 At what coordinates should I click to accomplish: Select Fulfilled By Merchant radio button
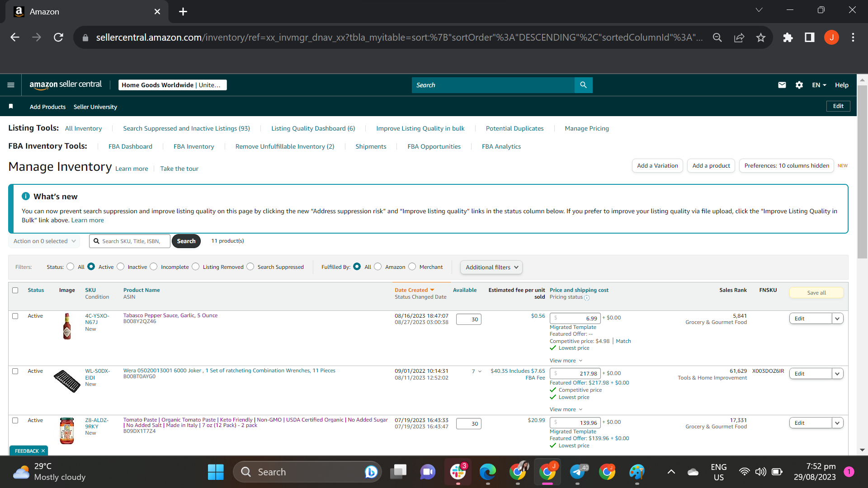pyautogui.click(x=412, y=267)
